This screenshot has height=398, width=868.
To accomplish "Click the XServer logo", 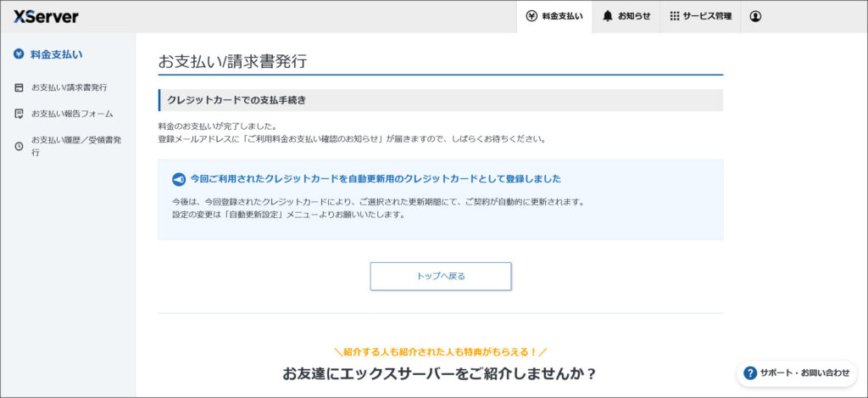I will tap(46, 17).
